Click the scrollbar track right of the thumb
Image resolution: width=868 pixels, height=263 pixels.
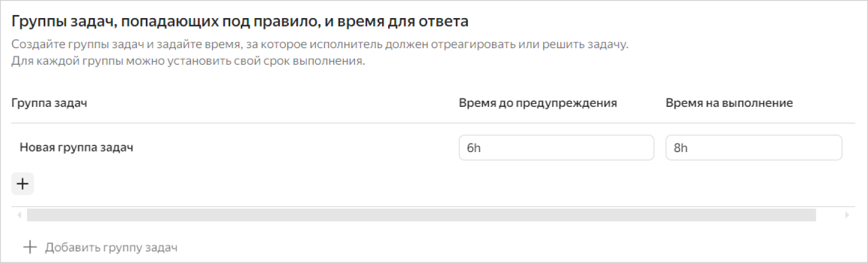click(830, 215)
